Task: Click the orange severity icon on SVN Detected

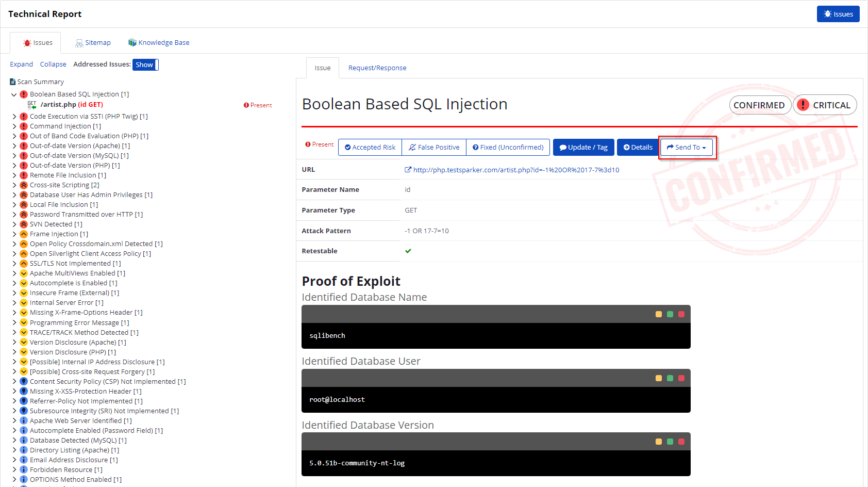Action: click(x=23, y=224)
